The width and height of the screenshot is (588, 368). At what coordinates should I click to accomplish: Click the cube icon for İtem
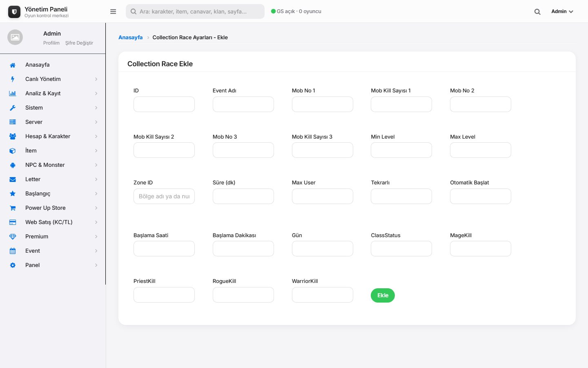pyautogui.click(x=13, y=151)
